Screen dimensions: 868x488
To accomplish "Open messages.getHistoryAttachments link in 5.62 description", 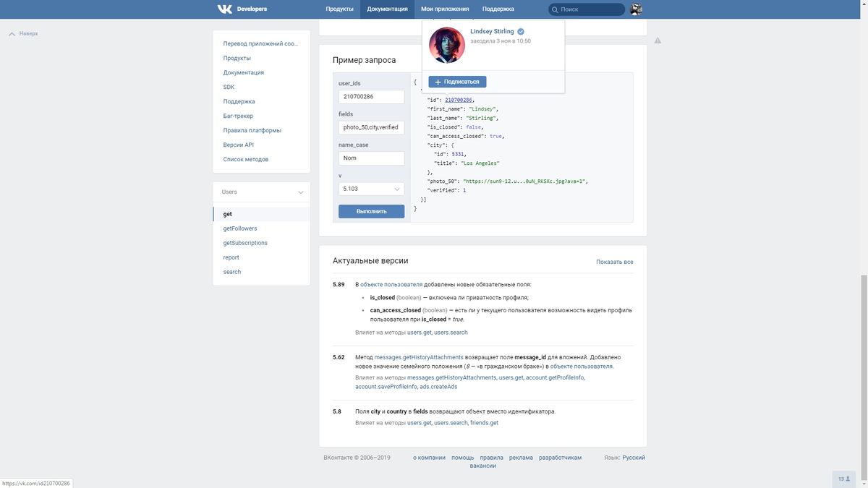I will point(419,357).
